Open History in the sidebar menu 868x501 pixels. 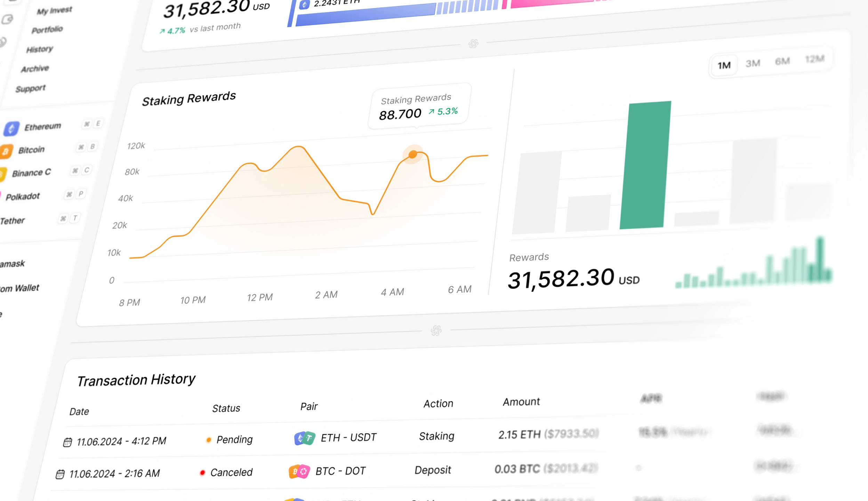(40, 49)
